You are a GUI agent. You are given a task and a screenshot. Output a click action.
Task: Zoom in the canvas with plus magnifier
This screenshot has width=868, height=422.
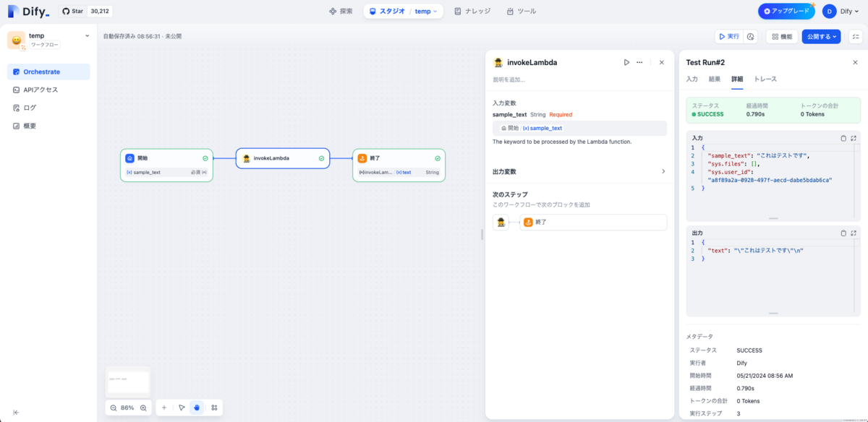point(143,408)
